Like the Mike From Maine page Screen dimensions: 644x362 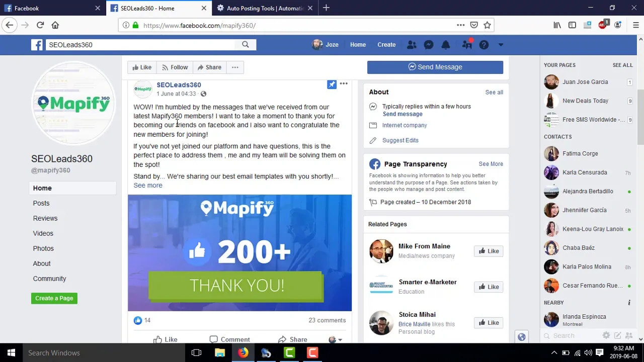tap(488, 251)
